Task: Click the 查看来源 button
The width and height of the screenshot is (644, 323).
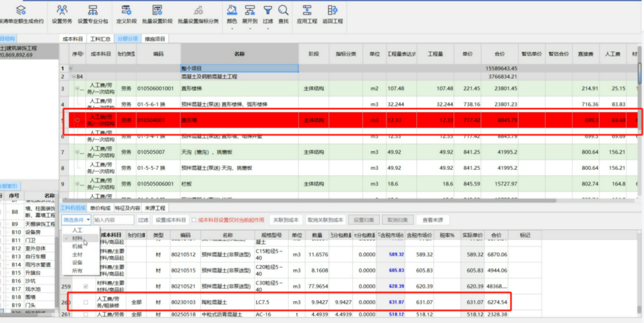Action: click(x=432, y=220)
